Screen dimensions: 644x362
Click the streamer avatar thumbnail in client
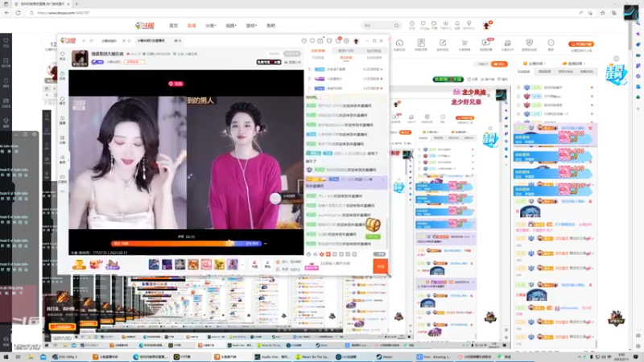pyautogui.click(x=80, y=58)
